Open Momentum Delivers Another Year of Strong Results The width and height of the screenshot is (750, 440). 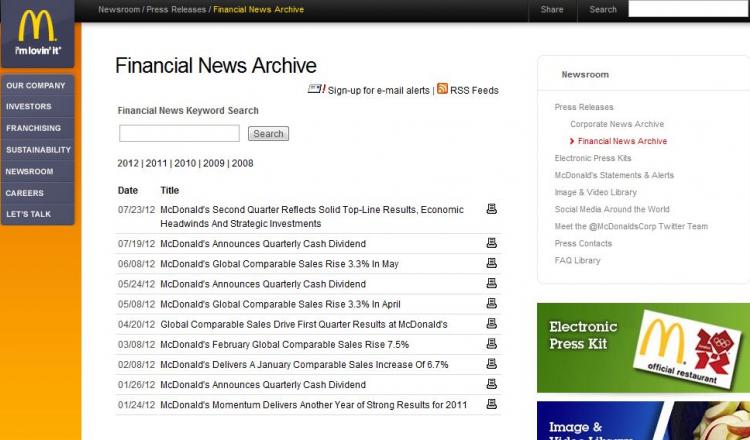[x=313, y=405]
